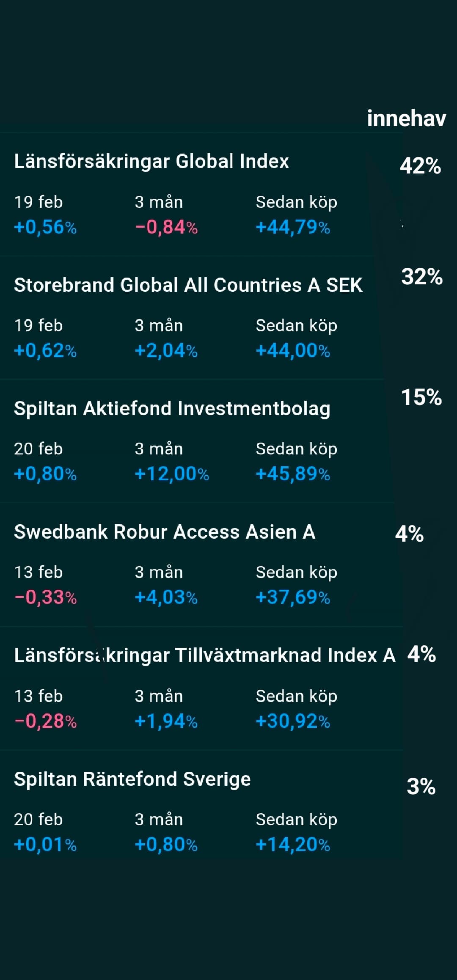Viewport: 457px width, 980px height.
Task: Select the 15% holding share value
Action: [x=421, y=397]
